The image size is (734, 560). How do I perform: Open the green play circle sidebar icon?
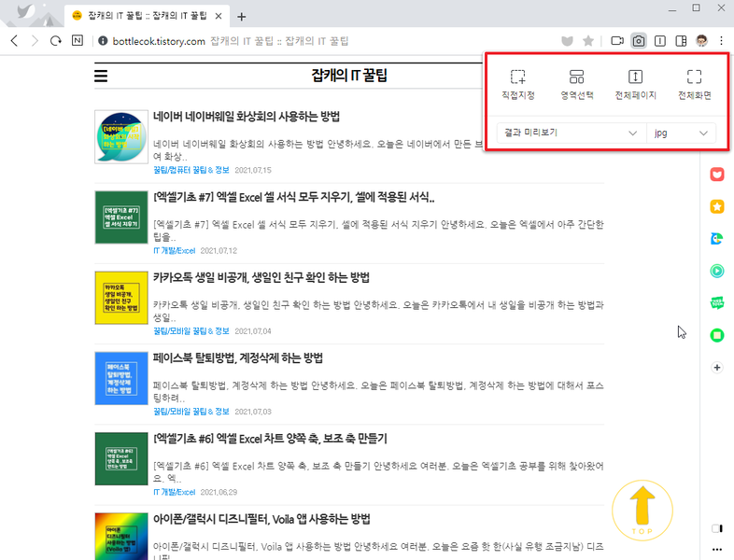point(716,271)
